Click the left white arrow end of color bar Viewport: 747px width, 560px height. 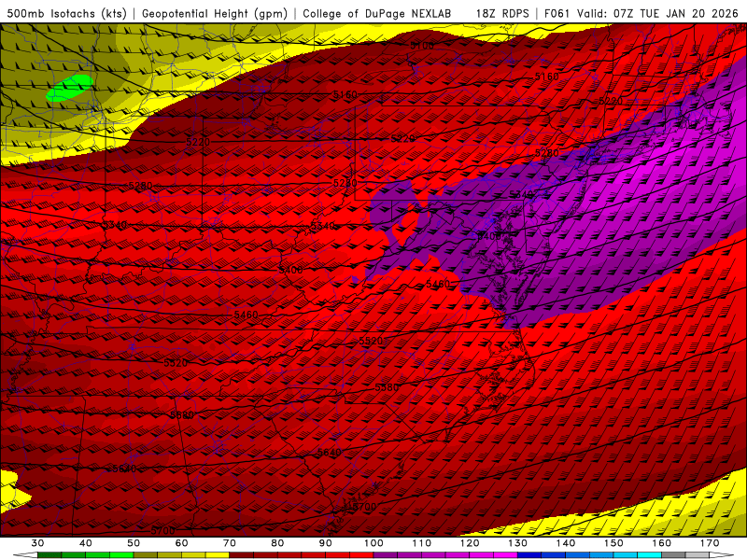click(25, 555)
